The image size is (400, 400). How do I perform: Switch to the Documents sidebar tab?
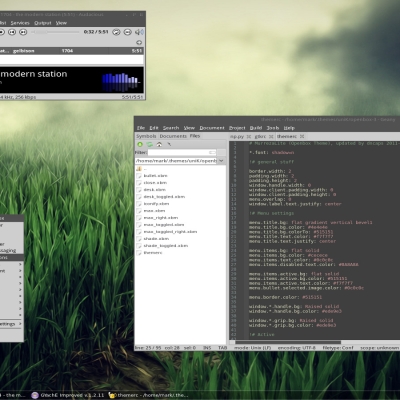pos(173,136)
